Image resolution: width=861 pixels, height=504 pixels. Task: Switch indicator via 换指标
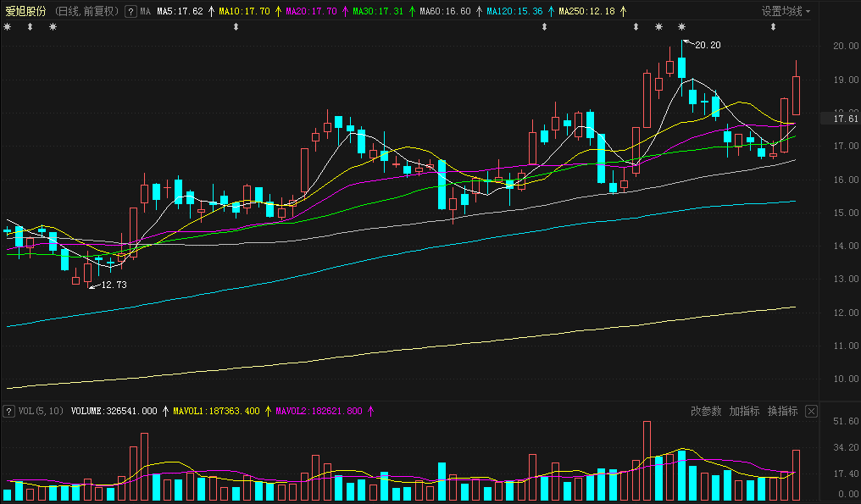point(782,412)
